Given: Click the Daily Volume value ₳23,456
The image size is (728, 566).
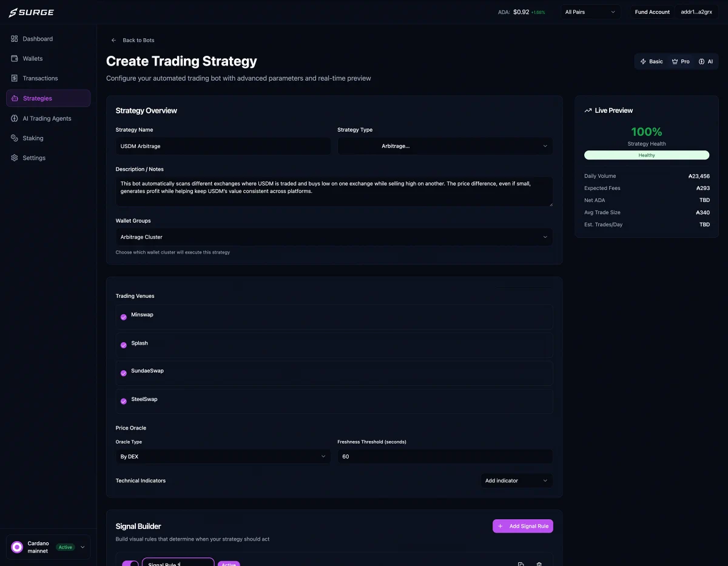Looking at the screenshot, I should coord(699,176).
